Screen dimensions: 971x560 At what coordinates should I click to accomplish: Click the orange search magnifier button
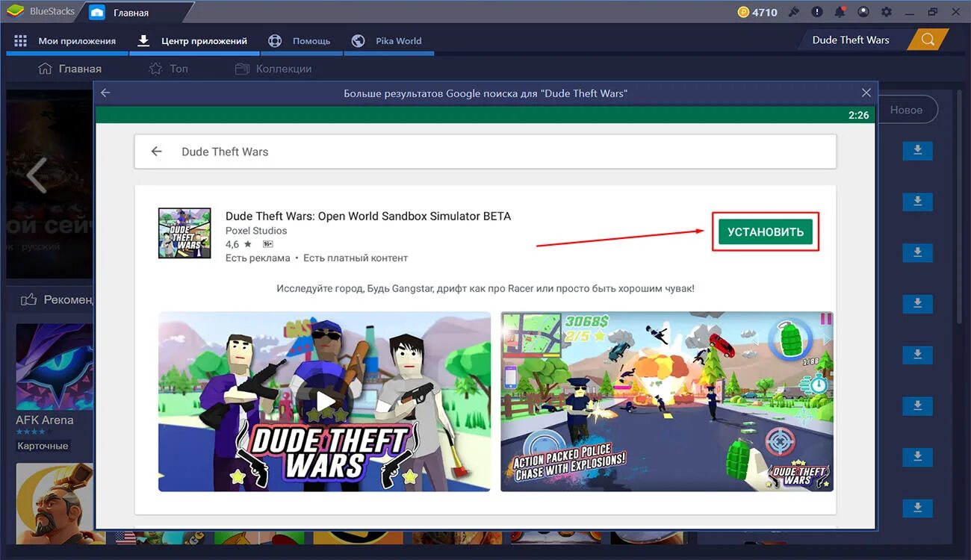tap(928, 40)
